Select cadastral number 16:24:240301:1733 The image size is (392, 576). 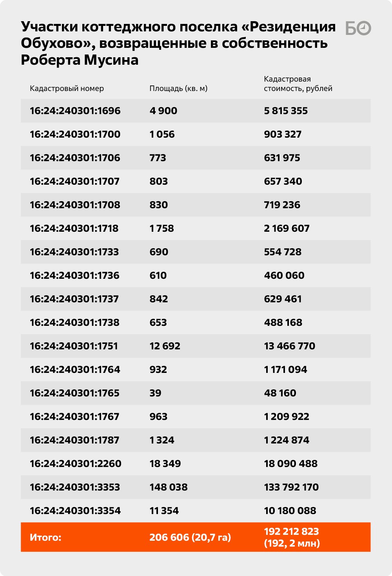click(x=74, y=252)
